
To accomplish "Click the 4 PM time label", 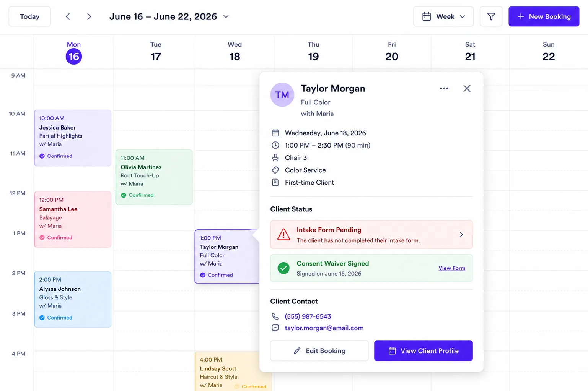I will pos(18,354).
